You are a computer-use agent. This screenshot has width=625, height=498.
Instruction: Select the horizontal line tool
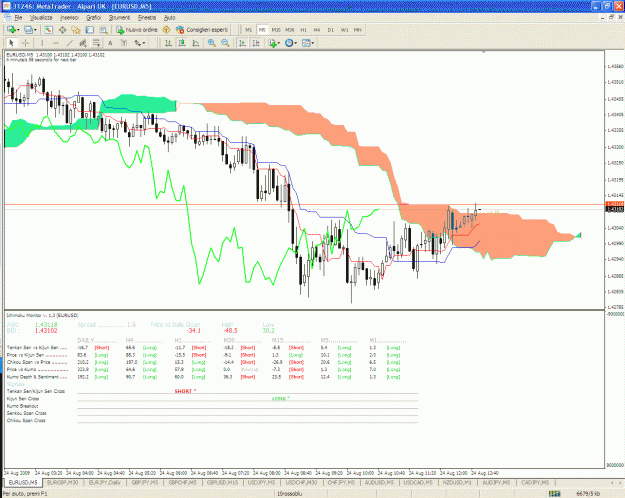click(x=56, y=43)
